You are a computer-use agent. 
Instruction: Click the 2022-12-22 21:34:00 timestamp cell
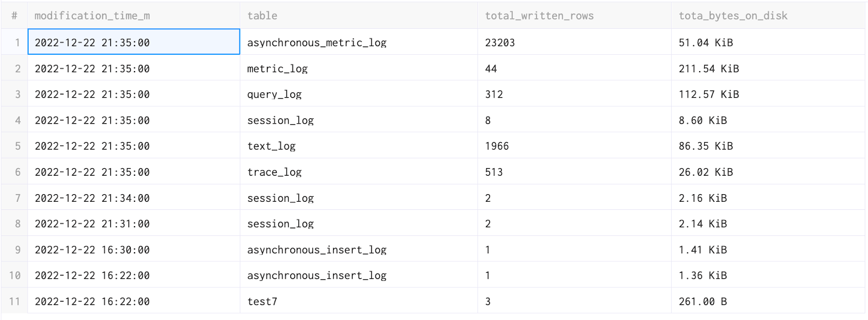point(92,198)
